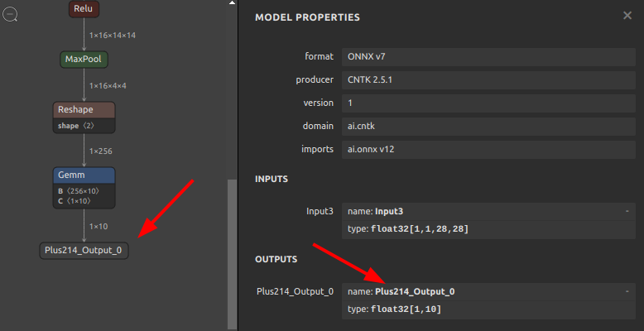The height and width of the screenshot is (331, 644).
Task: Click the imports value ai.onnx v12
Action: pyautogui.click(x=488, y=150)
